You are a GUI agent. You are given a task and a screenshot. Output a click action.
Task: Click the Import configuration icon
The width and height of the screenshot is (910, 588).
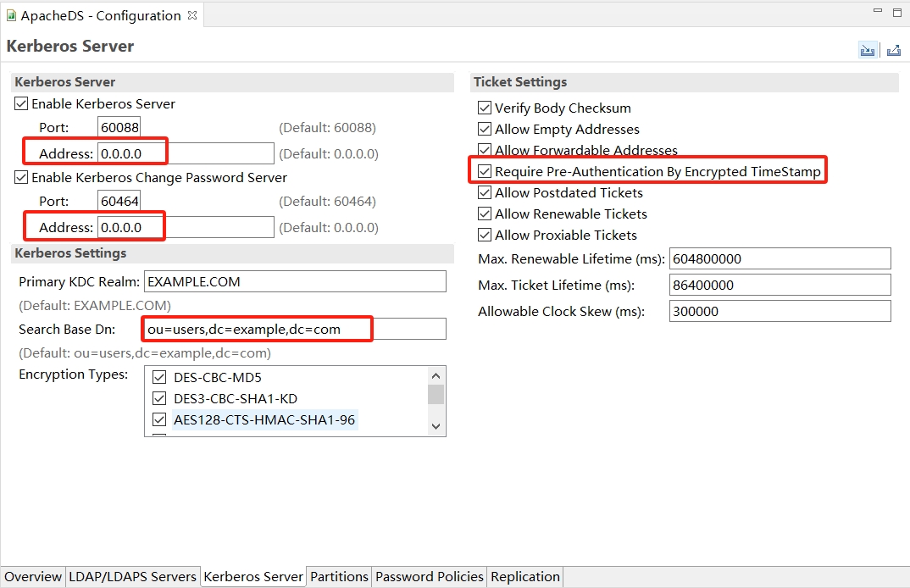(x=867, y=50)
